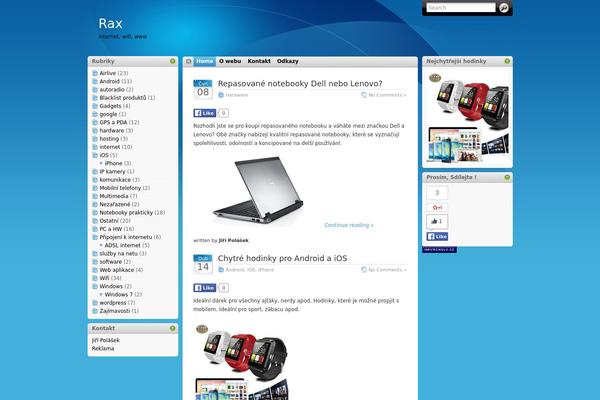This screenshot has height=400, width=600.
Task: Click Facebook Like button on Dell post
Action: point(205,113)
